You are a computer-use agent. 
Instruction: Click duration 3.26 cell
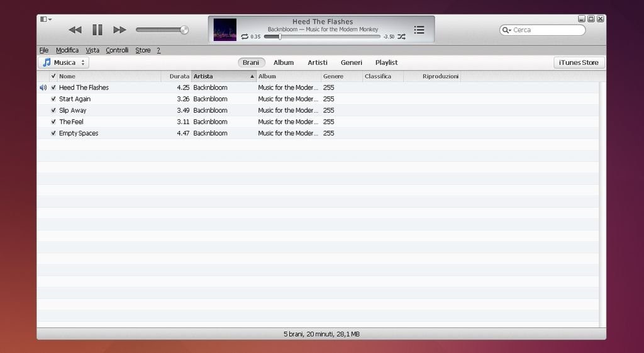(183, 99)
